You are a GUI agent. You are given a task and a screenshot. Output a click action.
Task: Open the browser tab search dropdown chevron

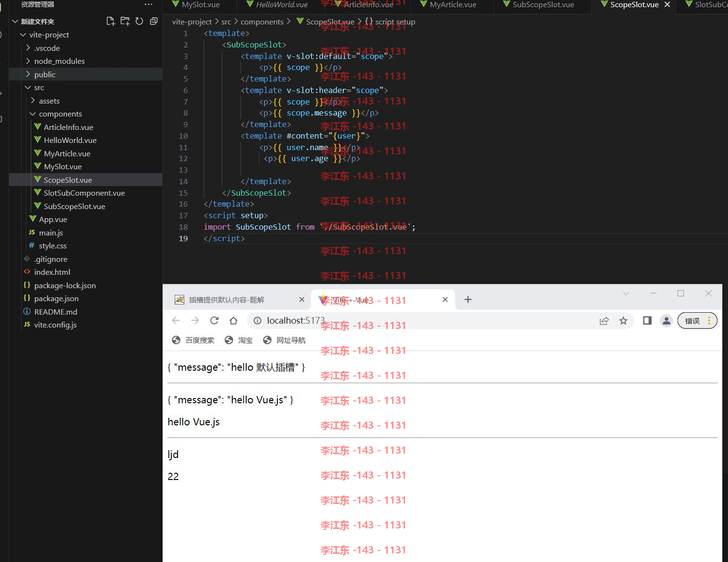coord(626,293)
